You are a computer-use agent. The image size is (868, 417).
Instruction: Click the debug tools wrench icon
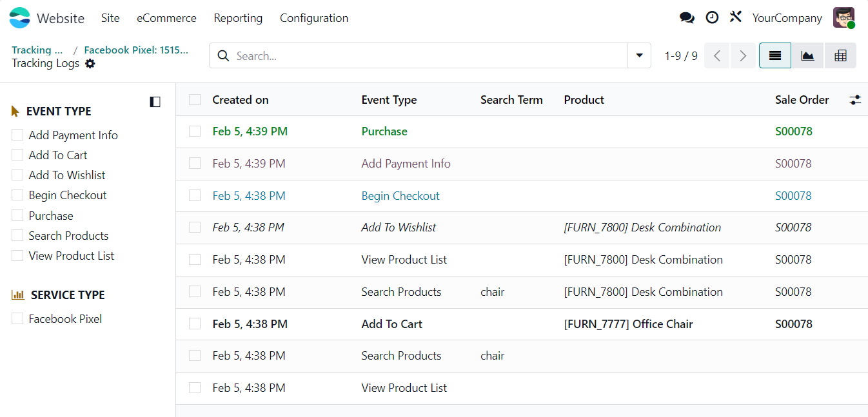736,17
